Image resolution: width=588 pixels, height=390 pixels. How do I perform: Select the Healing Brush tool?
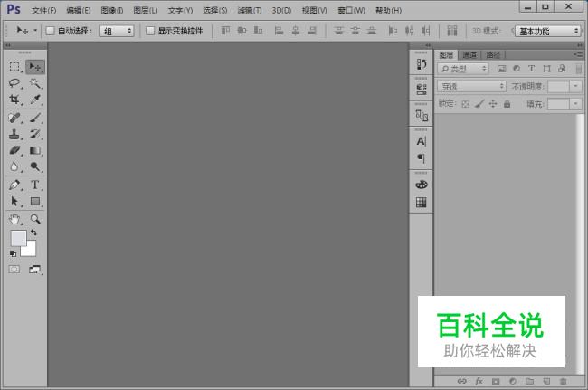pos(14,118)
